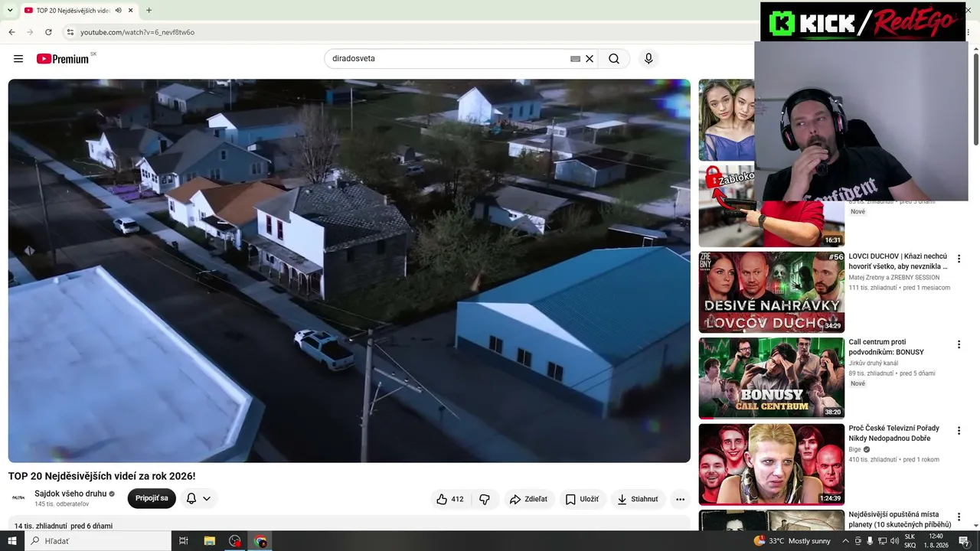Screen dimensions: 980x551
Task: Open site information icon in the address bar
Action: click(70, 32)
